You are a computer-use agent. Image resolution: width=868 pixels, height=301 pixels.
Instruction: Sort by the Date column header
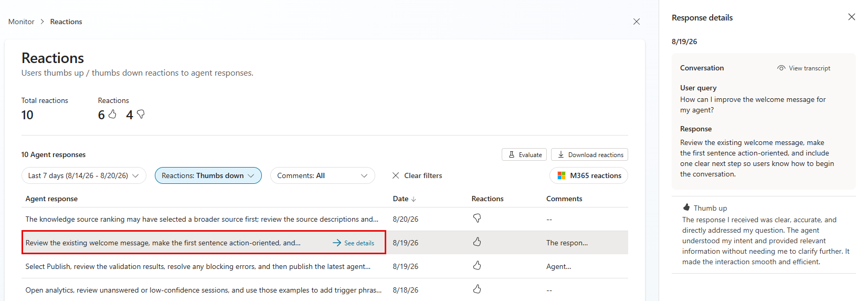[405, 199]
